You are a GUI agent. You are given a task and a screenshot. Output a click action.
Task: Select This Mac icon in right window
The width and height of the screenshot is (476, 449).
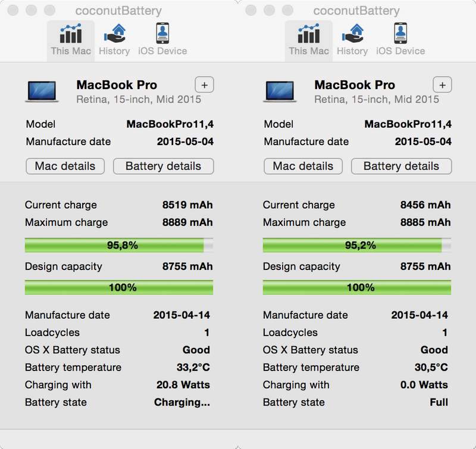pyautogui.click(x=309, y=40)
